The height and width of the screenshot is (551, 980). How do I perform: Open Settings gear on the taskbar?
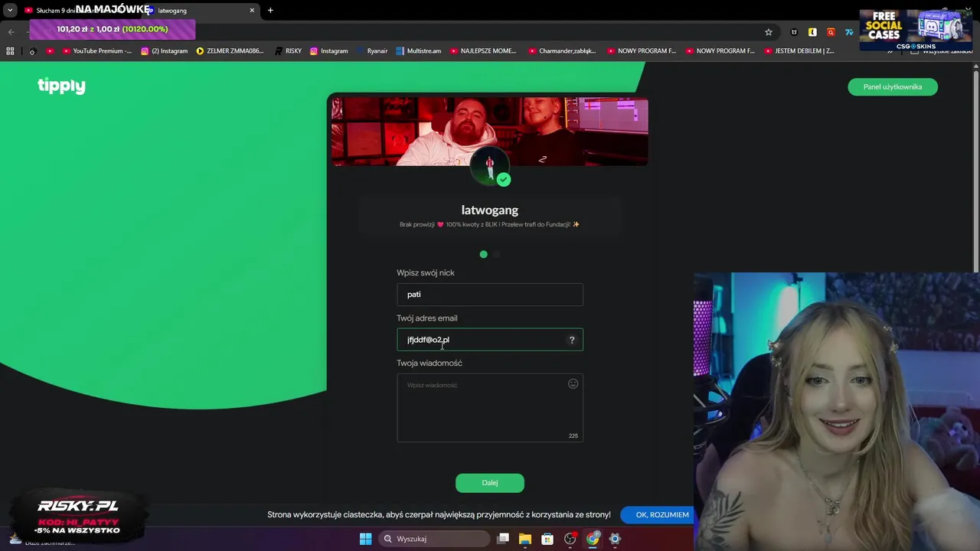[615, 539]
